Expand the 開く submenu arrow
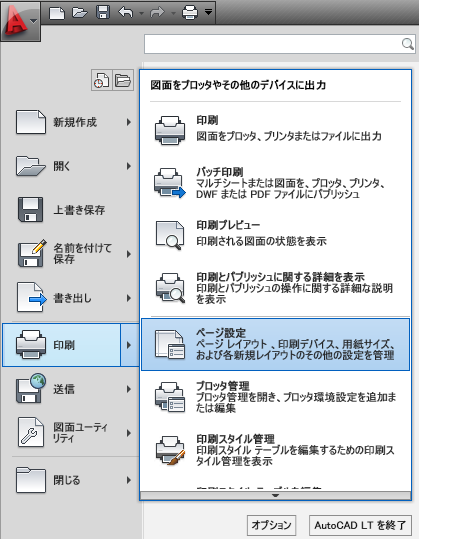This screenshot has height=539, width=465. tap(129, 166)
